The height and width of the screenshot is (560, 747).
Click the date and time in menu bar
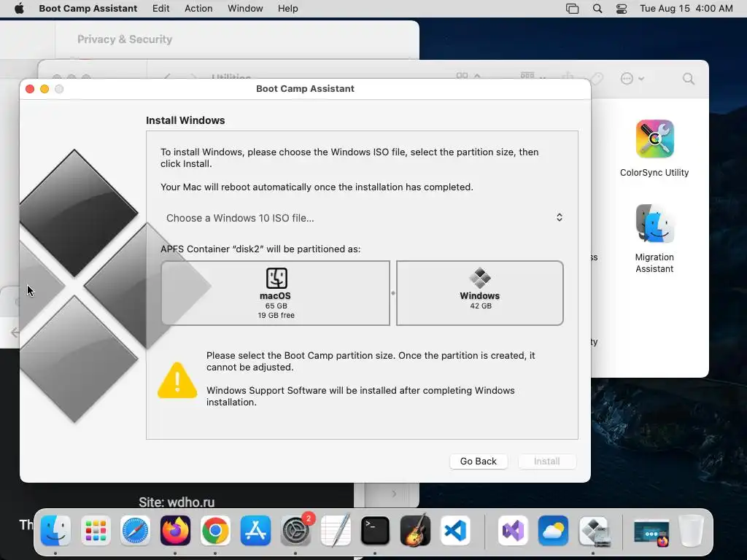pyautogui.click(x=686, y=9)
